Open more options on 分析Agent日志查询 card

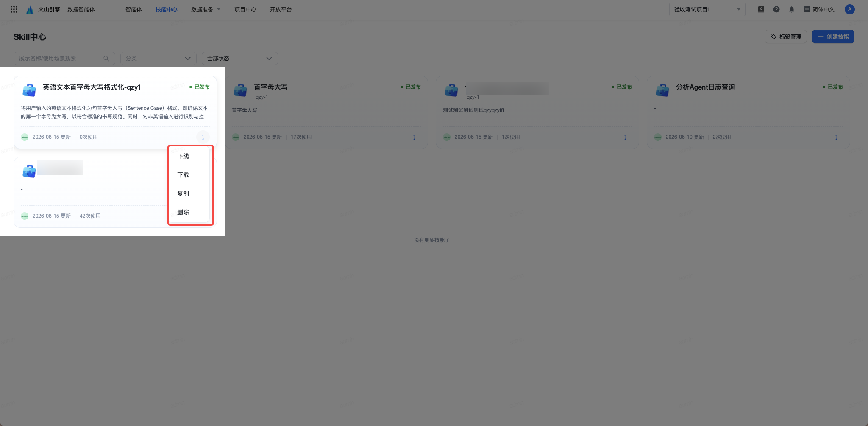coord(836,137)
